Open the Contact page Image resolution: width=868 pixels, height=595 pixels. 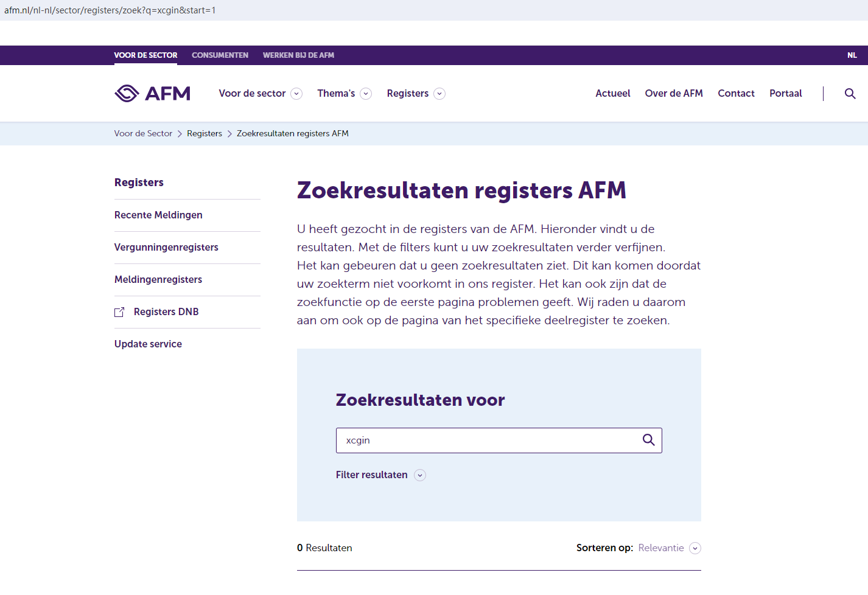click(736, 94)
